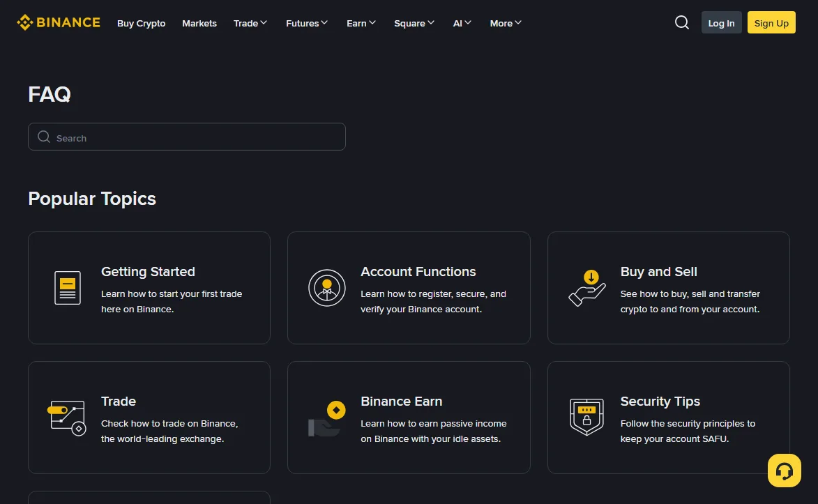This screenshot has height=504, width=818.
Task: Open the Buy and Sell topic title
Action: [658, 272]
